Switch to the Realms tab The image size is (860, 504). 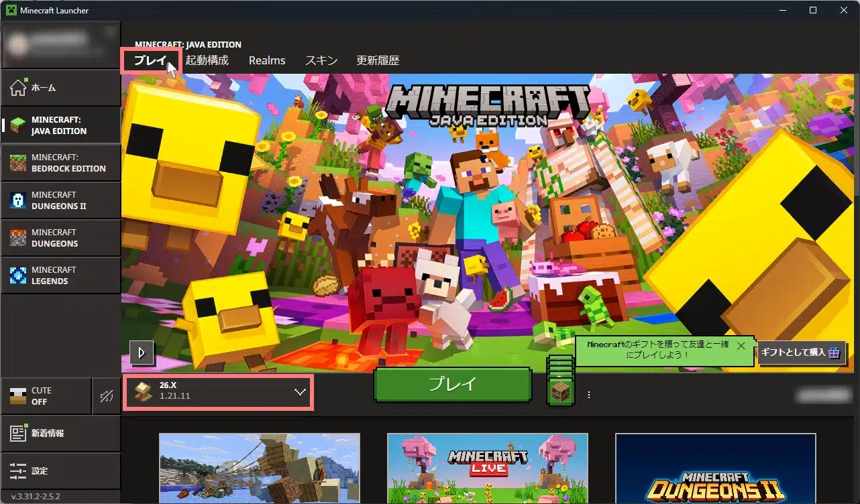pyautogui.click(x=267, y=60)
